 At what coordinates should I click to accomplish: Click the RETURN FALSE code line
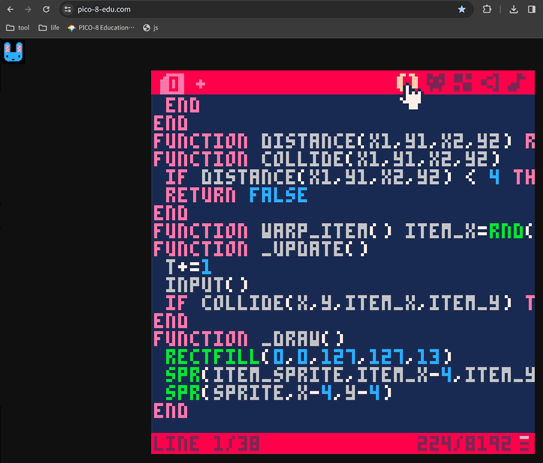[x=236, y=195]
